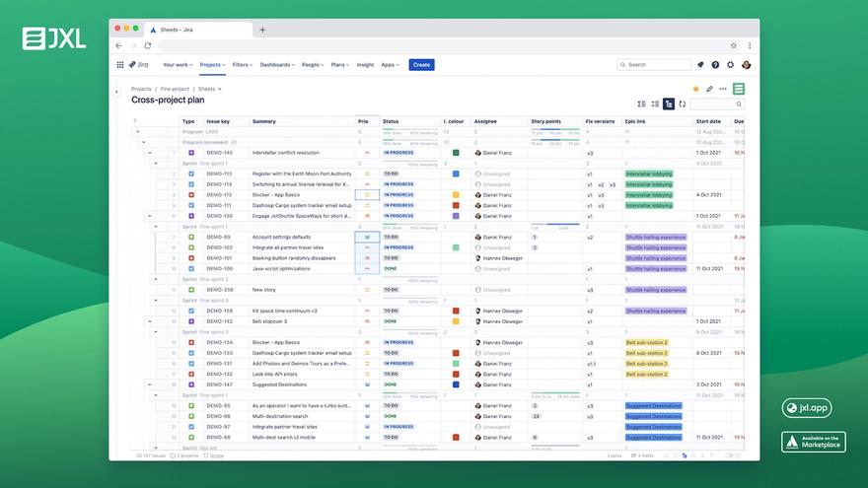
Task: Click the refresh sheet icon
Action: tap(683, 105)
